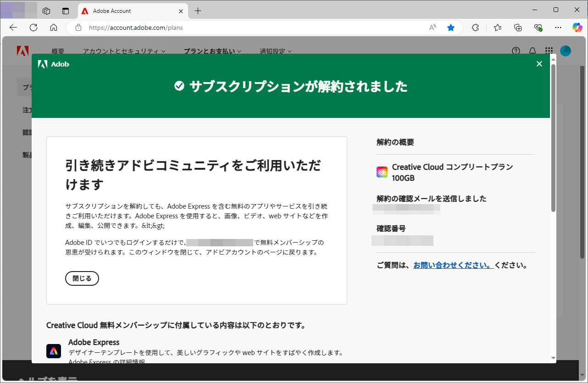Viewport: 588px width, 383px height.
Task: Open the notifications bell icon
Action: tap(533, 51)
